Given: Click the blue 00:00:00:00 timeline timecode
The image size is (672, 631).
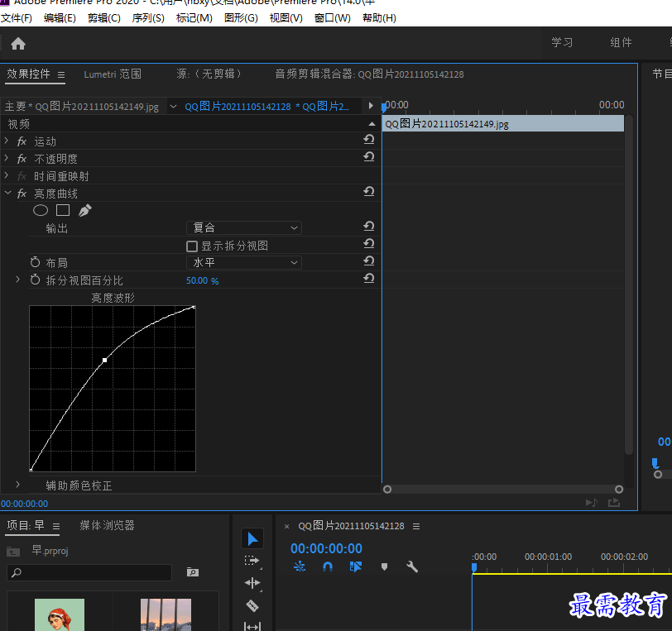Looking at the screenshot, I should (326, 548).
